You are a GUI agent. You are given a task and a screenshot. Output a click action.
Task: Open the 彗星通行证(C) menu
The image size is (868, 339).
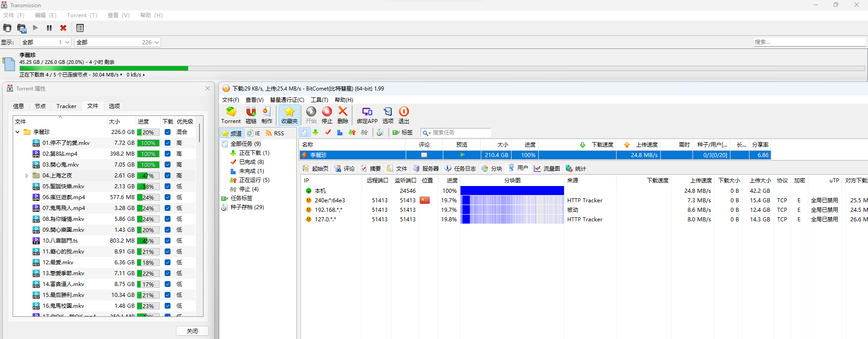(287, 100)
